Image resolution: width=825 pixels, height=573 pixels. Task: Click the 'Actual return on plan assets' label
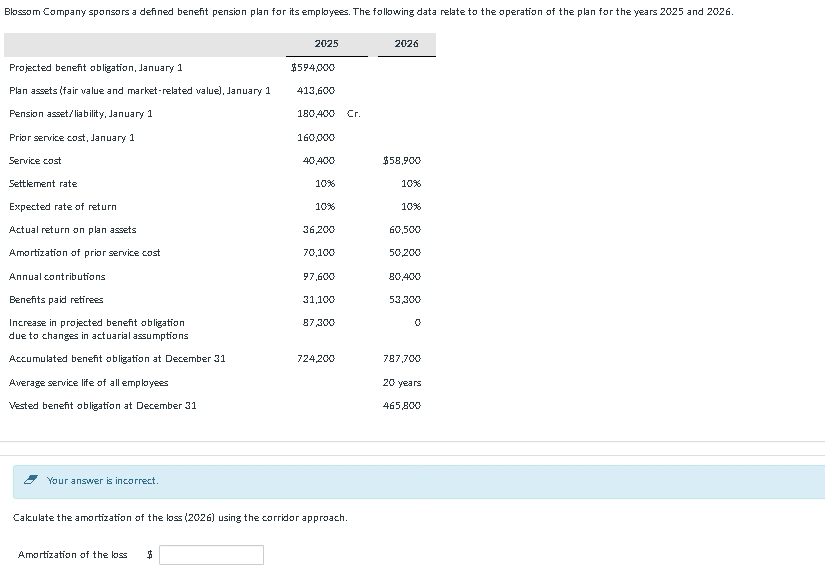(73, 229)
